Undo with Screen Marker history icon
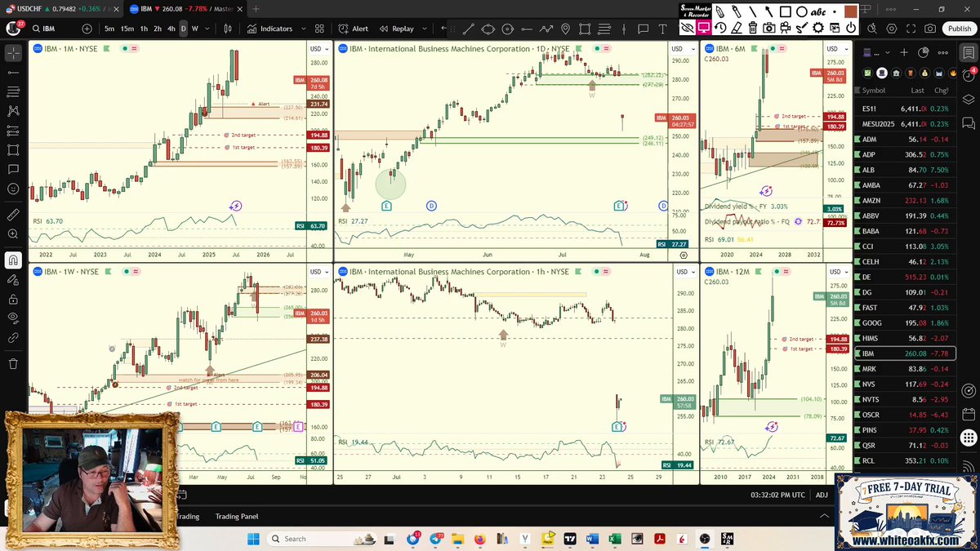980x551 pixels. 719,28
